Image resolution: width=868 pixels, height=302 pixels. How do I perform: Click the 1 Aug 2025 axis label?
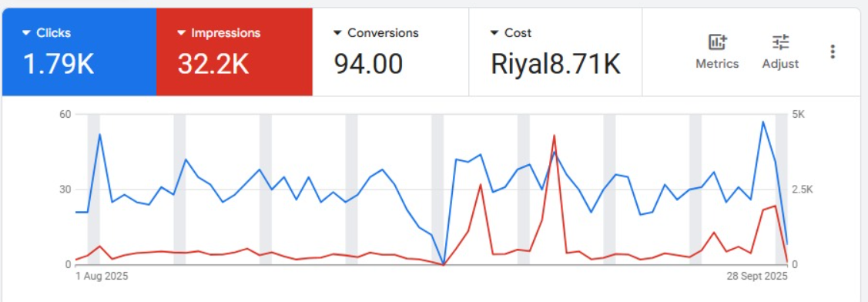102,275
